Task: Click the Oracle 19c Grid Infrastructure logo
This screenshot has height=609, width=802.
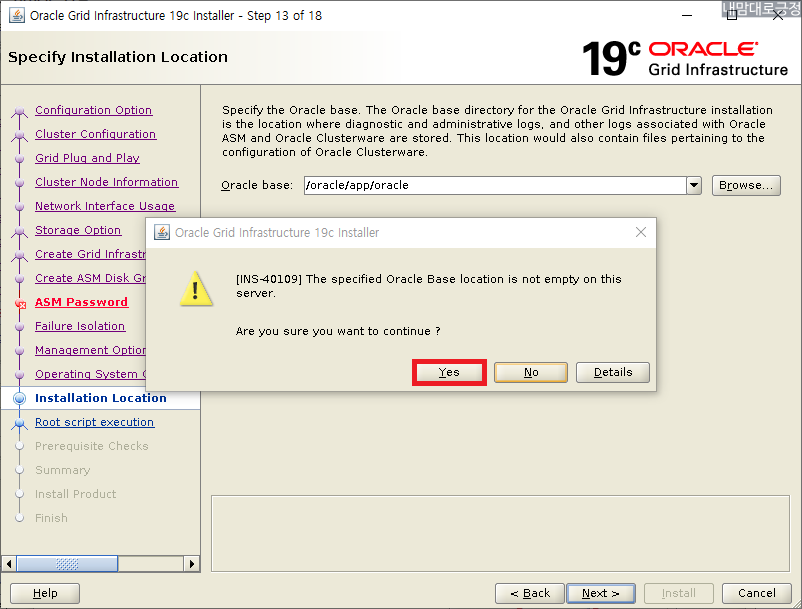Action: point(685,58)
